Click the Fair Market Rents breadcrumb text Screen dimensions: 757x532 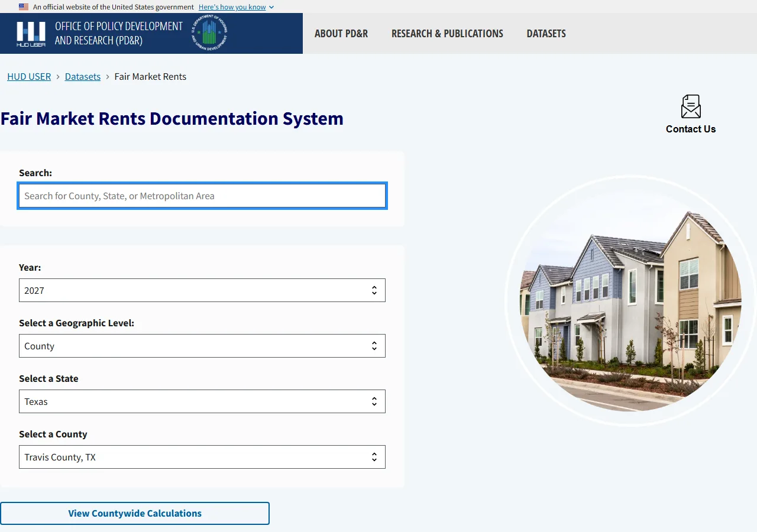click(150, 77)
